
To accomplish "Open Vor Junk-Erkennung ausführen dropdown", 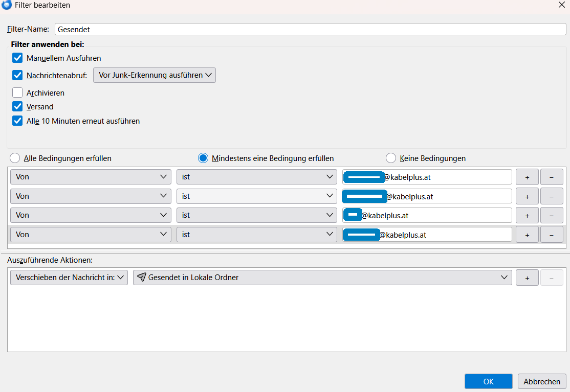I will pyautogui.click(x=155, y=75).
